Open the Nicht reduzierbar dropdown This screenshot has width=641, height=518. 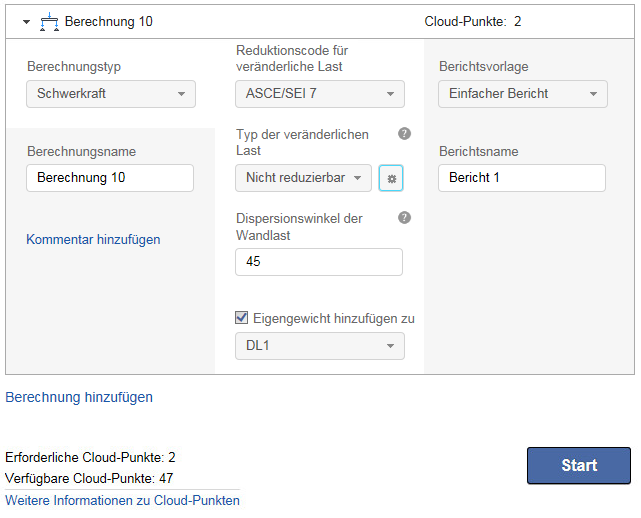pos(303,178)
